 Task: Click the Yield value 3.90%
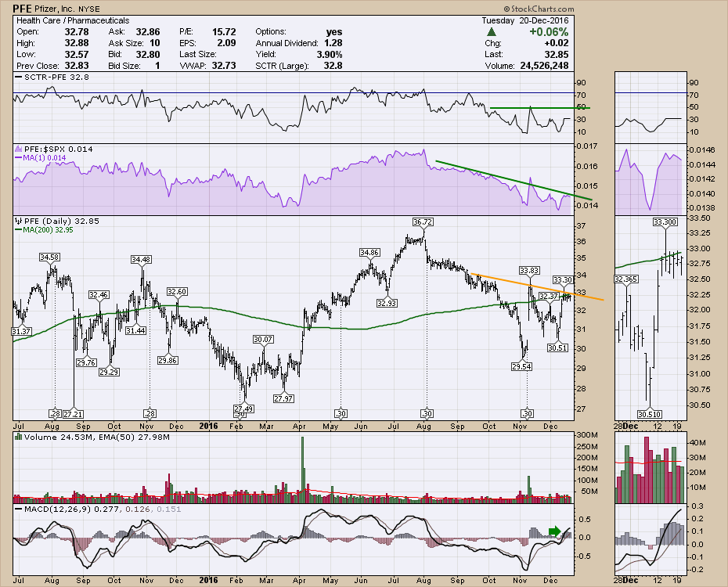click(x=330, y=54)
